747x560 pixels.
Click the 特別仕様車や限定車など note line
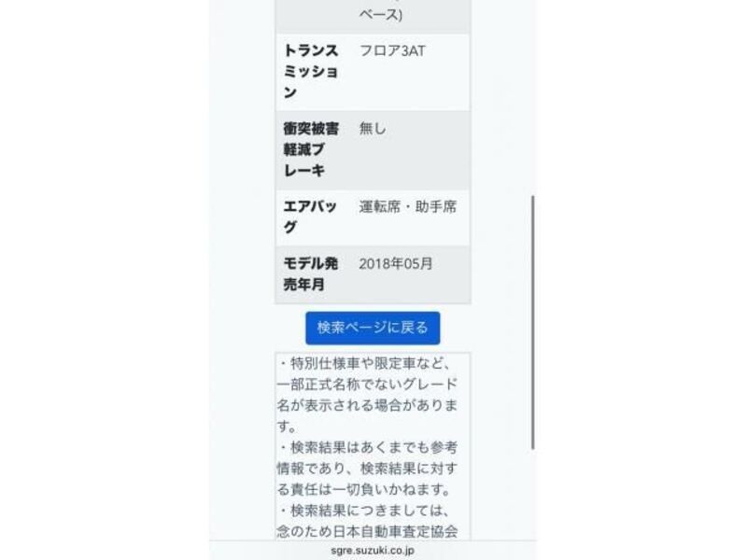click(x=364, y=363)
